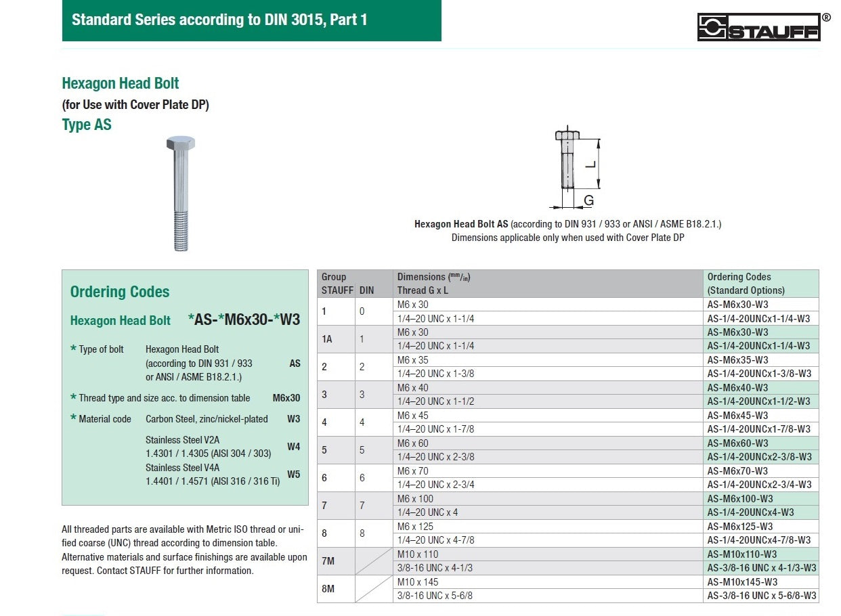
Task: Select the AS-M6x30-W3 ordering code in first row
Action: coord(737,305)
